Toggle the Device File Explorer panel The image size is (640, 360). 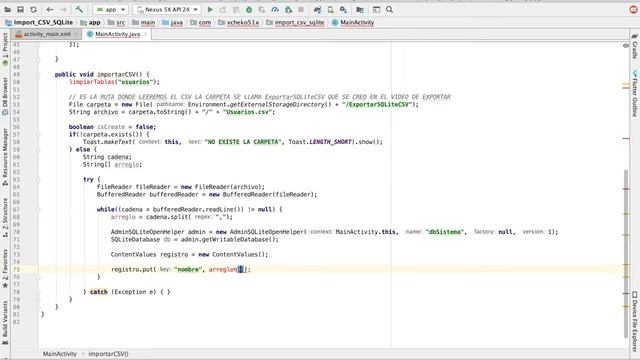pyautogui.click(x=635, y=321)
